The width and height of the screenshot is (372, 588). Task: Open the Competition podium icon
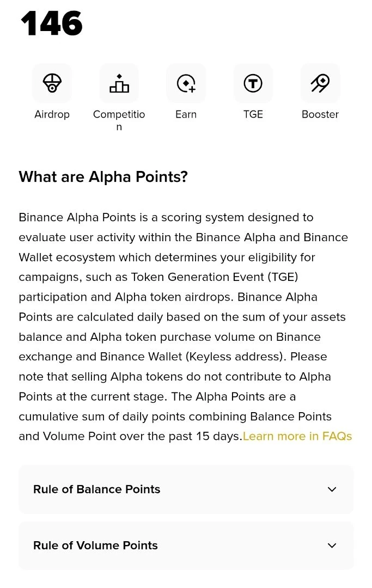click(x=119, y=83)
